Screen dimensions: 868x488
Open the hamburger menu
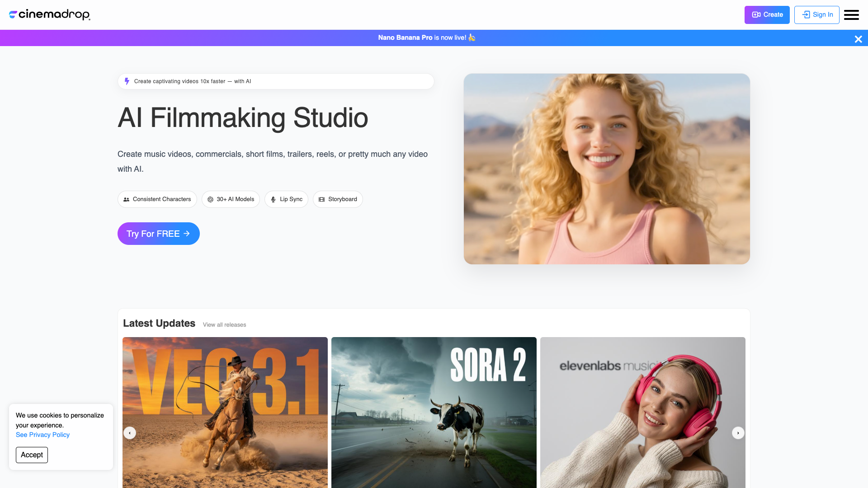(x=851, y=15)
